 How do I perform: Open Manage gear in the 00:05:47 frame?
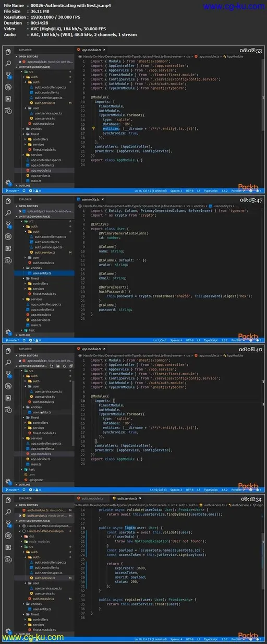point(8,332)
